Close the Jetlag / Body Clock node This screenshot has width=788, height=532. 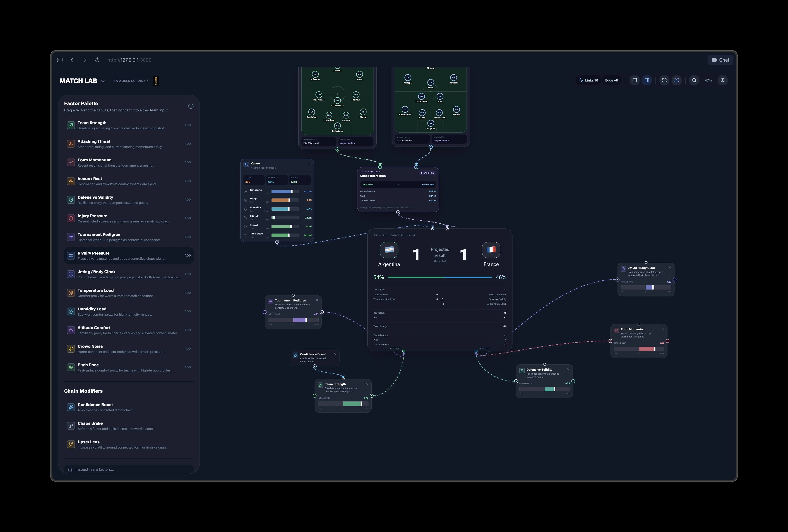pos(670,268)
